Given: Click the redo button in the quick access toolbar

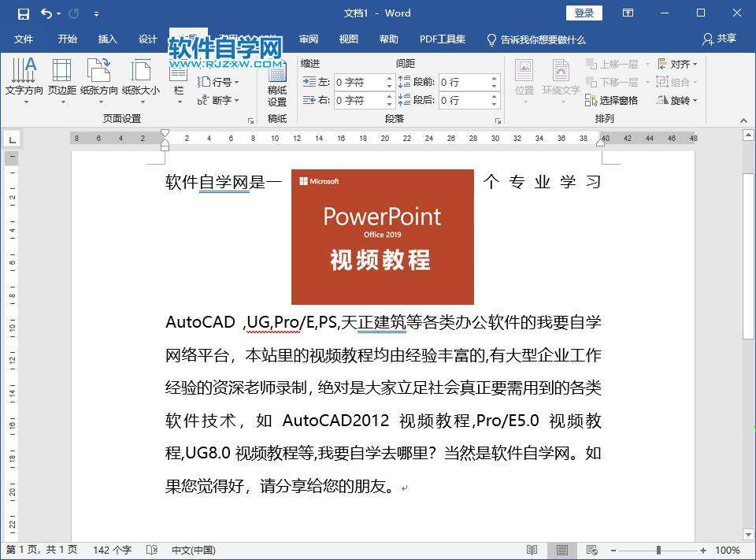Looking at the screenshot, I should (x=73, y=13).
